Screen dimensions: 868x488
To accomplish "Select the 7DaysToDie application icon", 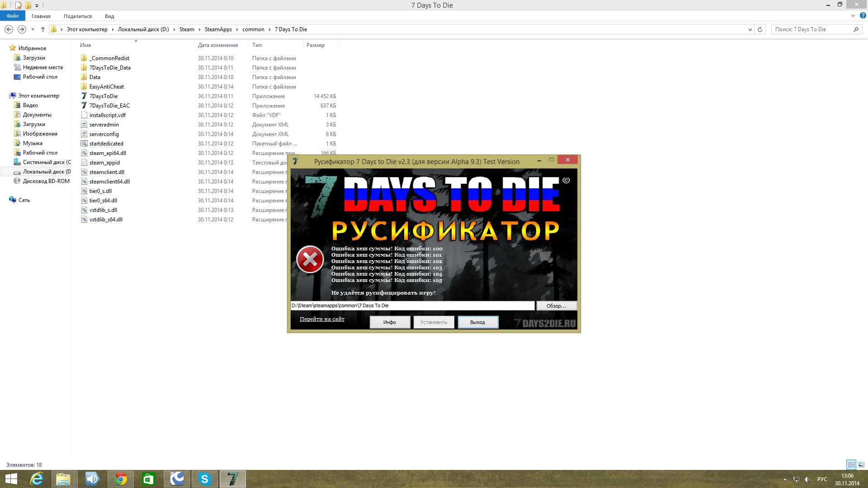I will coord(84,96).
